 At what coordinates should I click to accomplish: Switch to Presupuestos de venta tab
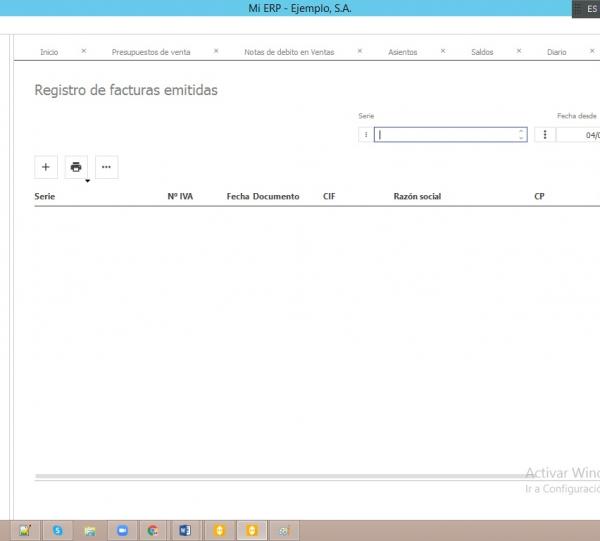click(151, 52)
